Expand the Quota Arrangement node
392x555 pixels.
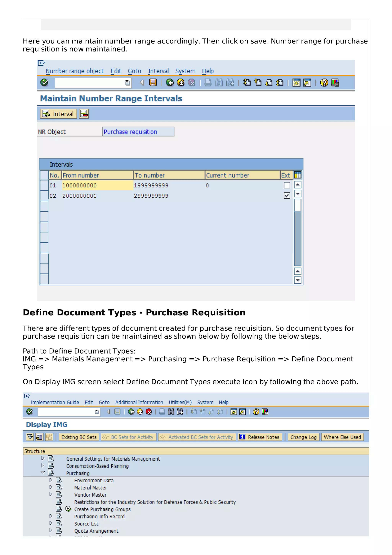[x=51, y=531]
